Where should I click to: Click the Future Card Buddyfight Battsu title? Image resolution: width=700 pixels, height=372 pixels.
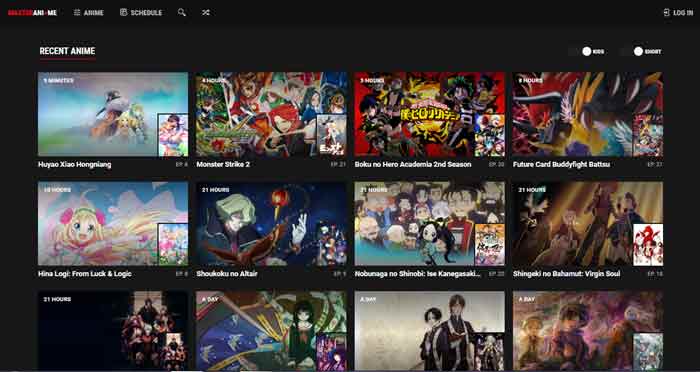click(561, 164)
